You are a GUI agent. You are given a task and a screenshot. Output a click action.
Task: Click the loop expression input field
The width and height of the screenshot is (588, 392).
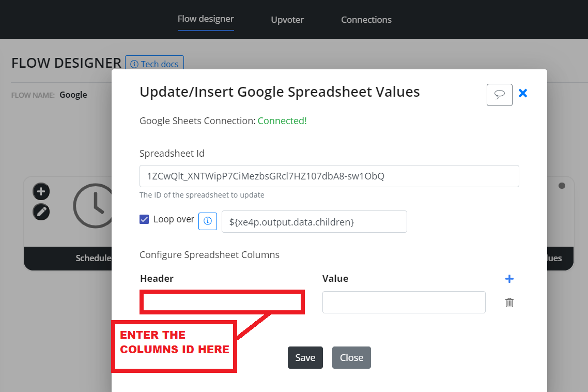click(314, 221)
